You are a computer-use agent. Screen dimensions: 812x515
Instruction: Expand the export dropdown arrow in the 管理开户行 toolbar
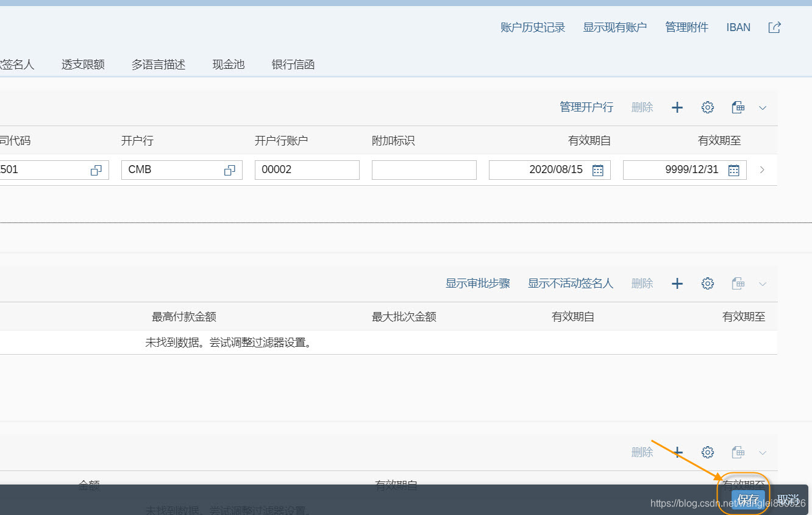pyautogui.click(x=763, y=108)
